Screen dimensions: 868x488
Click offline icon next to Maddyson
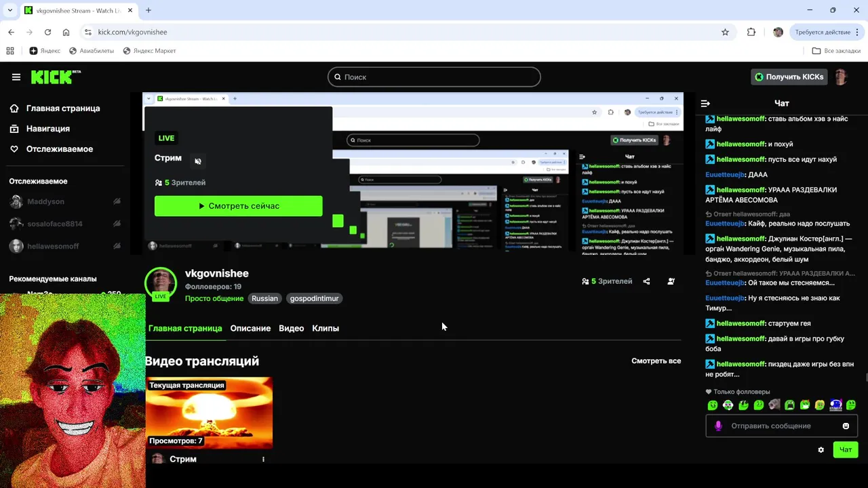[x=117, y=202]
